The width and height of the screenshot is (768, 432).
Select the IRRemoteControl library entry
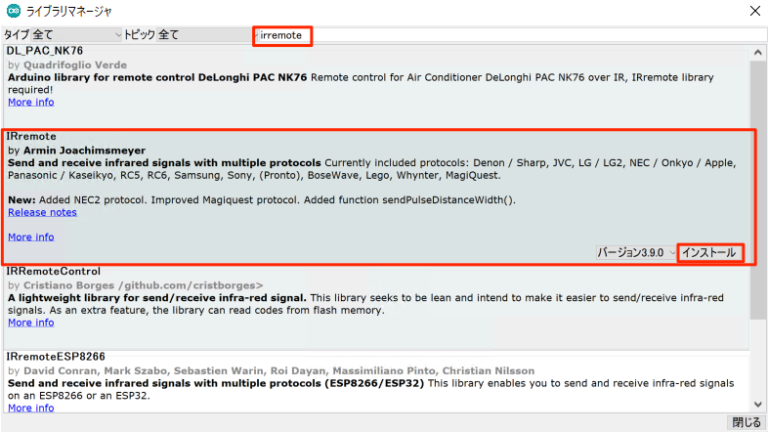(x=53, y=271)
